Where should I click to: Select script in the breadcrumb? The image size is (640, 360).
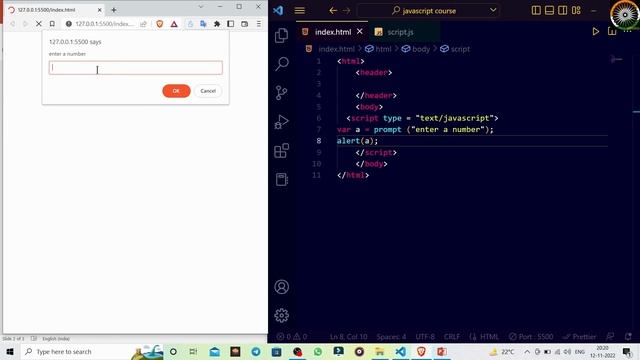click(x=460, y=49)
